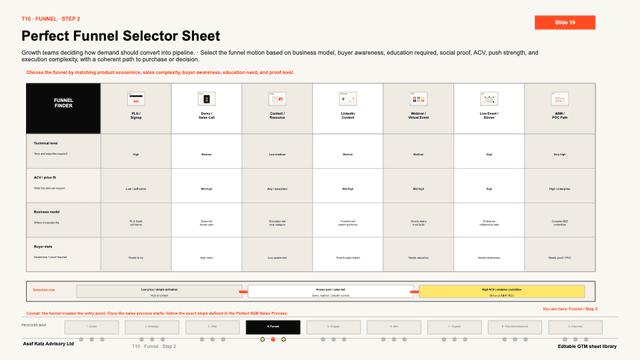Click the 'Editable GTM sheet library' footer text
This screenshot has height=360, width=640.
pos(587,346)
